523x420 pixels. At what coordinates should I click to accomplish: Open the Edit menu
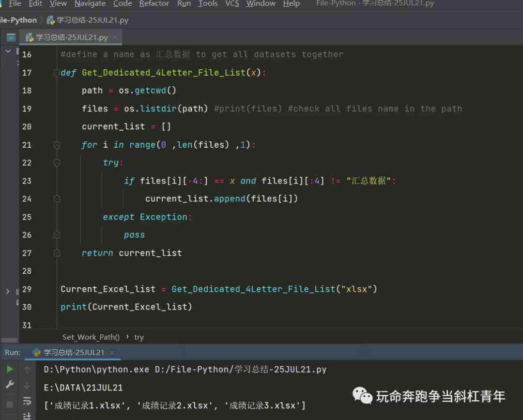(35, 4)
